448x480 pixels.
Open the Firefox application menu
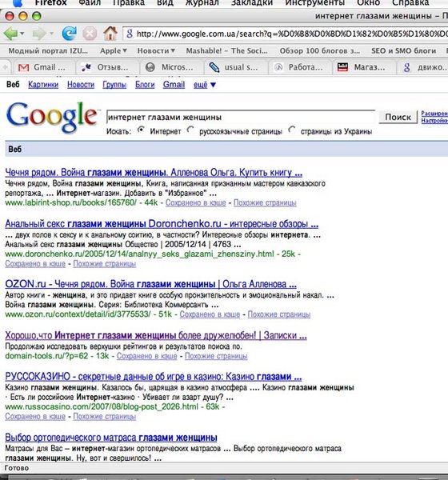(50, 3)
